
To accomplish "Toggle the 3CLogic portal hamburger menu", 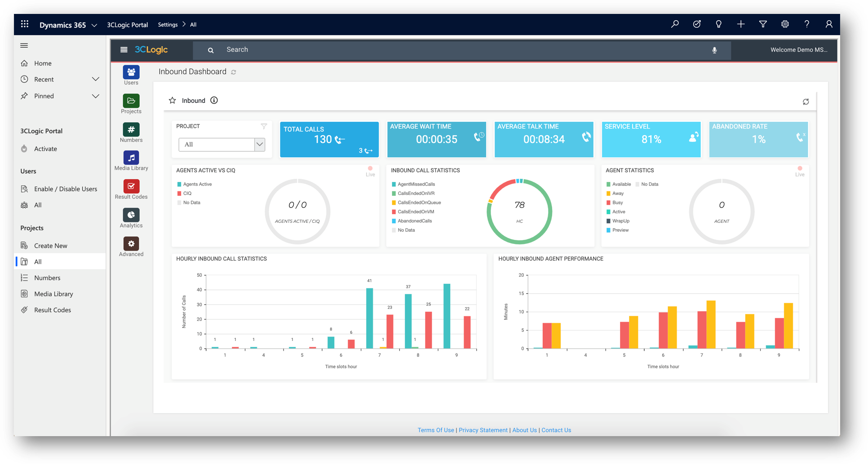I will [x=124, y=49].
